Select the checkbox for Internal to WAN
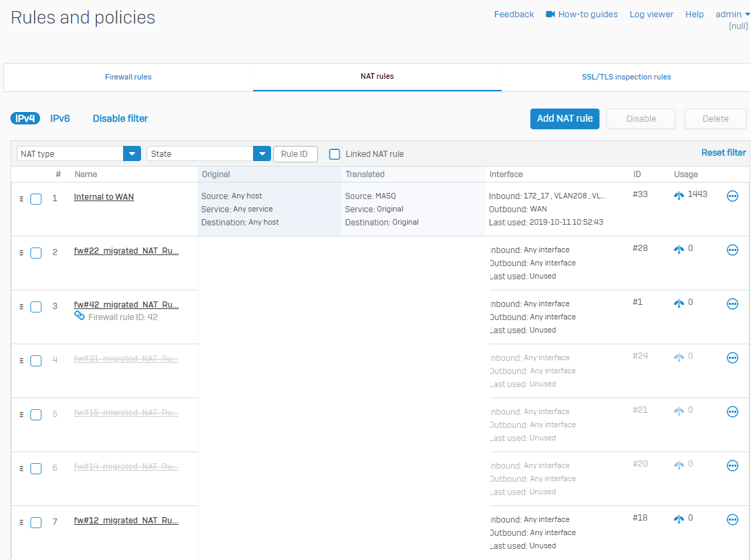753x560 pixels. pos(36,199)
